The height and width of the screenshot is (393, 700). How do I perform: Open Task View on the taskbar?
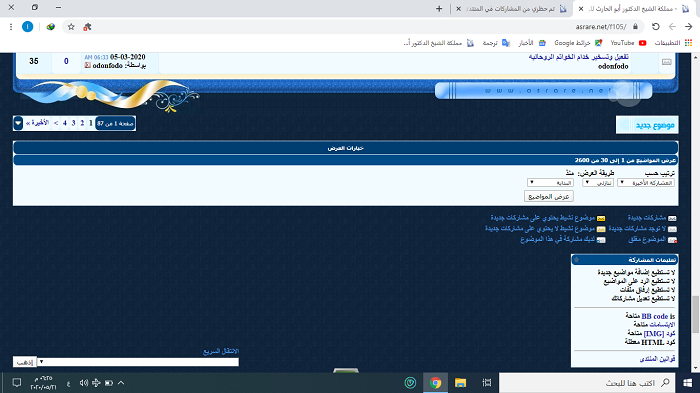[487, 383]
